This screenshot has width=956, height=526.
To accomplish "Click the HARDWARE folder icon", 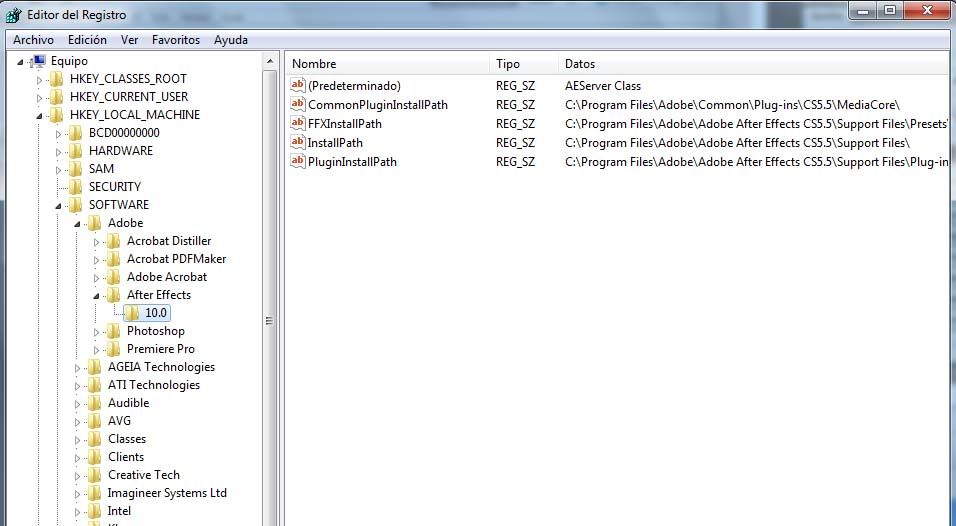I will [76, 151].
